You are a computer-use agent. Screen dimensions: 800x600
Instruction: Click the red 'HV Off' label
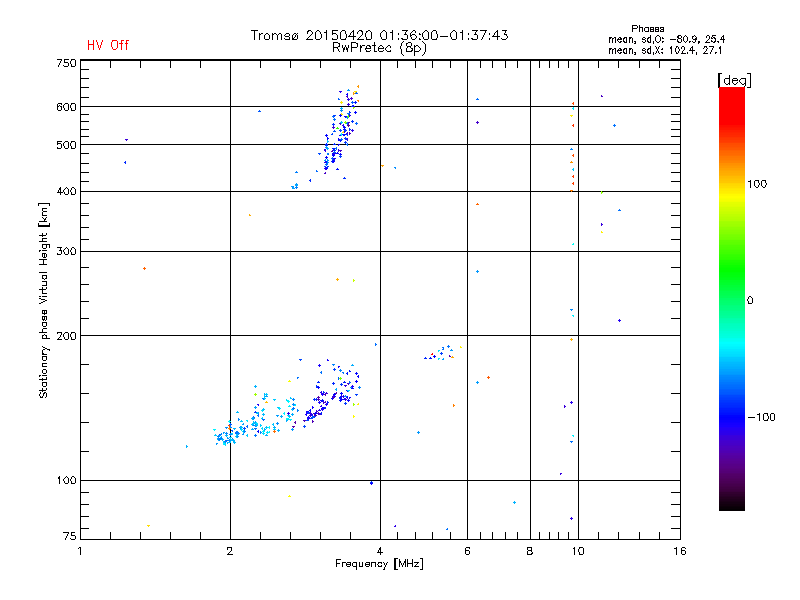108,45
